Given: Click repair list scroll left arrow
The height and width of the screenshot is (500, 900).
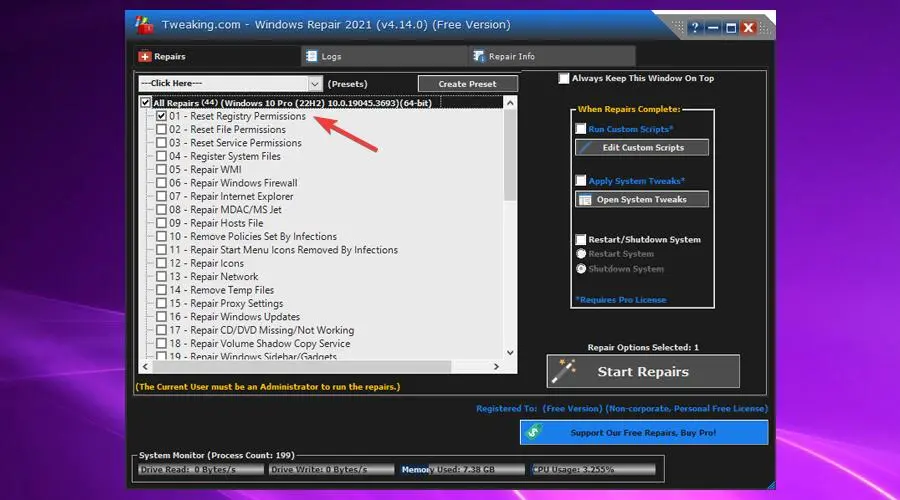Looking at the screenshot, I should pos(145,366).
